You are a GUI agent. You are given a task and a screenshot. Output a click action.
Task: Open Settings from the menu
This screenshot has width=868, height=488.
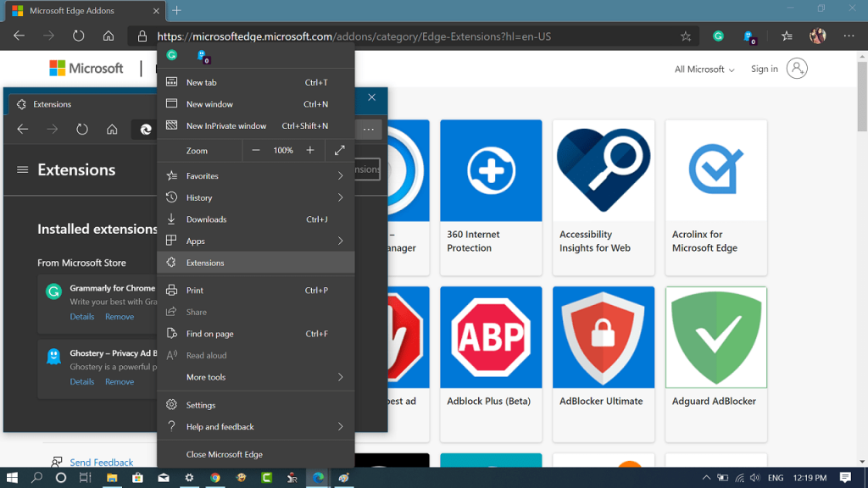[x=256, y=405]
